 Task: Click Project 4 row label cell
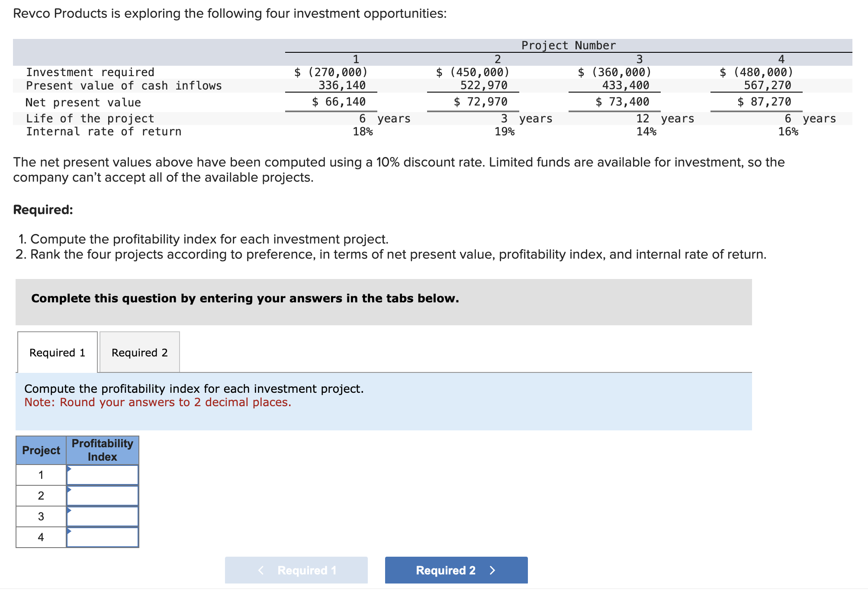(x=41, y=537)
